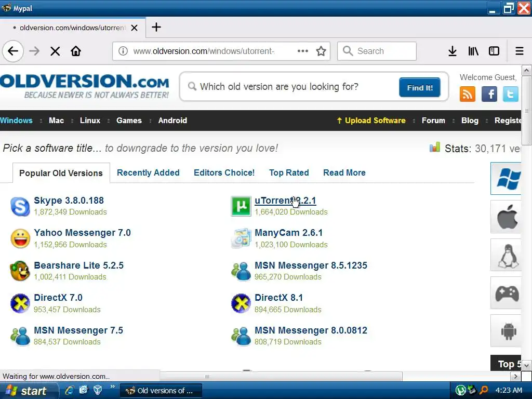The image size is (532, 399).
Task: Open the Editors Choice! tab
Action: (224, 172)
